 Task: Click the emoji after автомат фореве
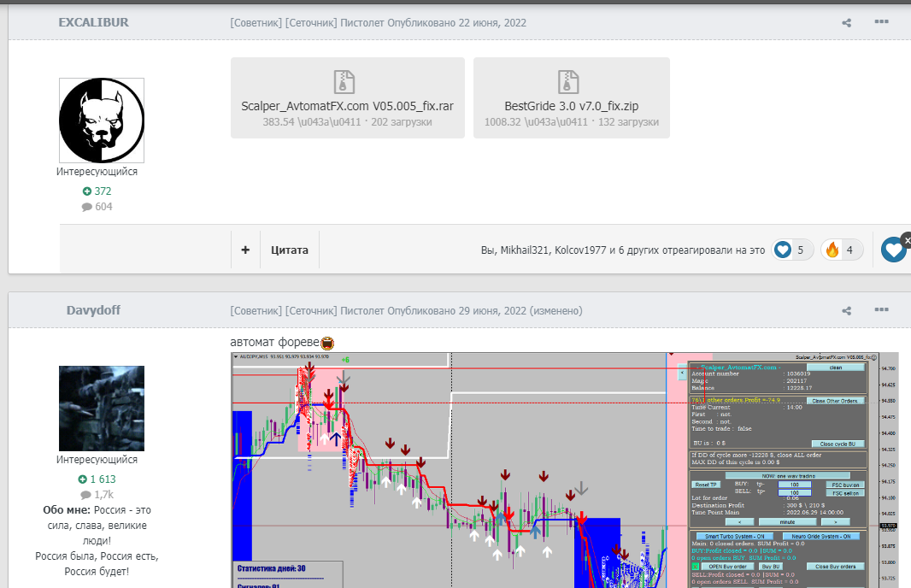[327, 343]
